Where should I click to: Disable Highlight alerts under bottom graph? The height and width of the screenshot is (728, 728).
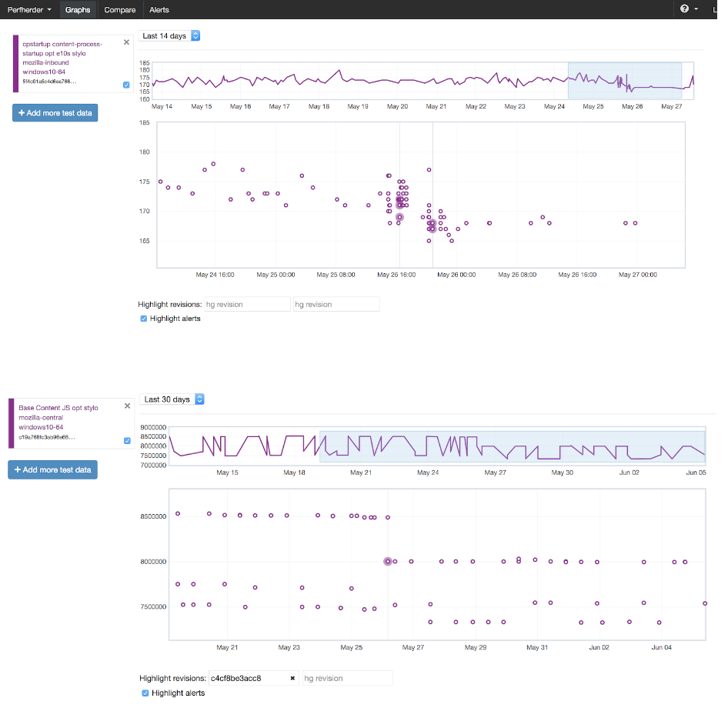coord(145,693)
